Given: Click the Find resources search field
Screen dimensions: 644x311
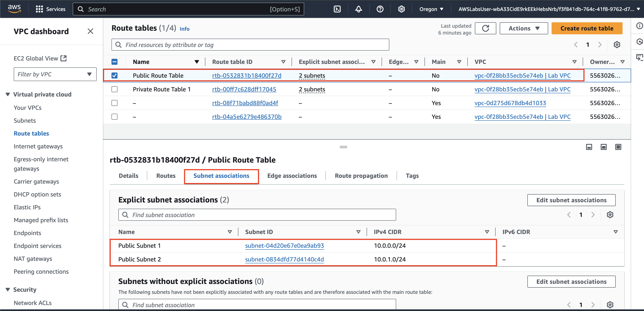Looking at the screenshot, I should 250,45.
